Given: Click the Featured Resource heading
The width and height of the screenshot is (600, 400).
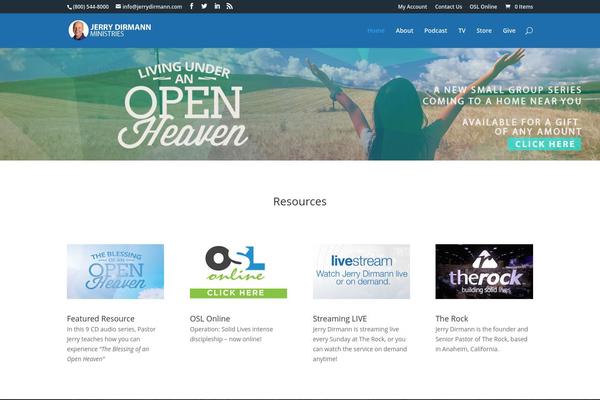Looking at the screenshot, I should click(x=101, y=318).
